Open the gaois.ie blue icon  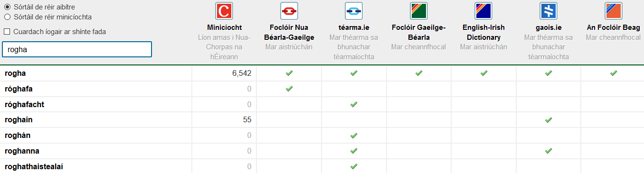pyautogui.click(x=549, y=11)
